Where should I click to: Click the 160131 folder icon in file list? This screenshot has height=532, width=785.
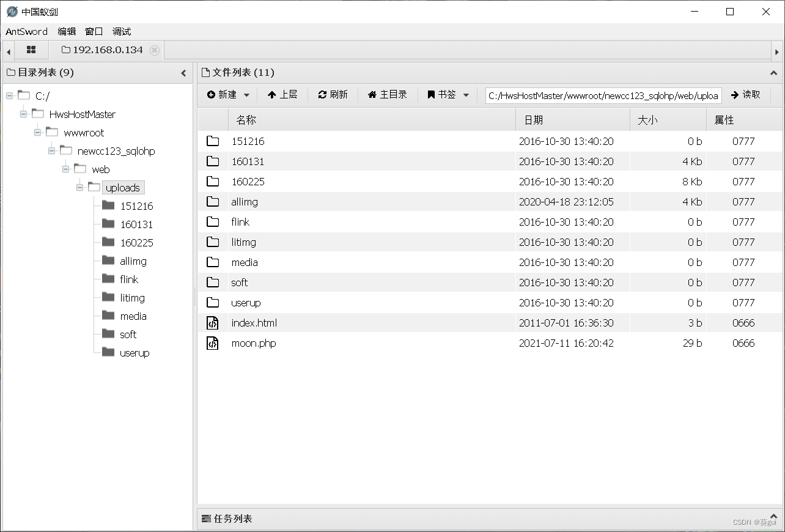pos(213,161)
